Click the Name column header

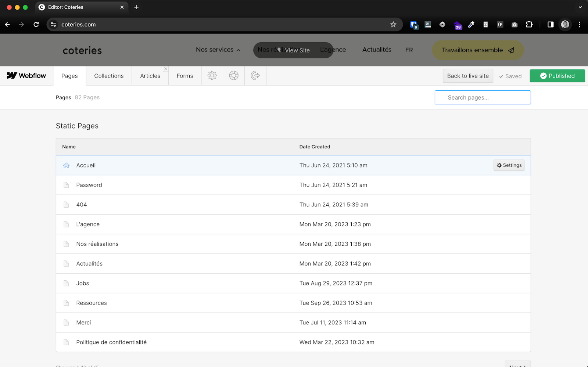[69, 147]
